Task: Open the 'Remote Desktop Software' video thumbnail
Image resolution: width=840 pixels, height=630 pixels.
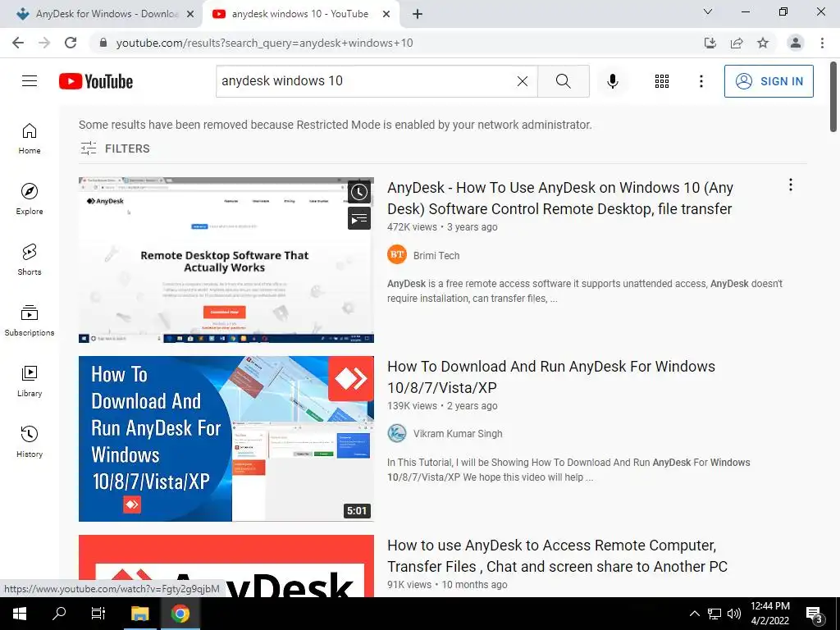Action: [x=226, y=260]
